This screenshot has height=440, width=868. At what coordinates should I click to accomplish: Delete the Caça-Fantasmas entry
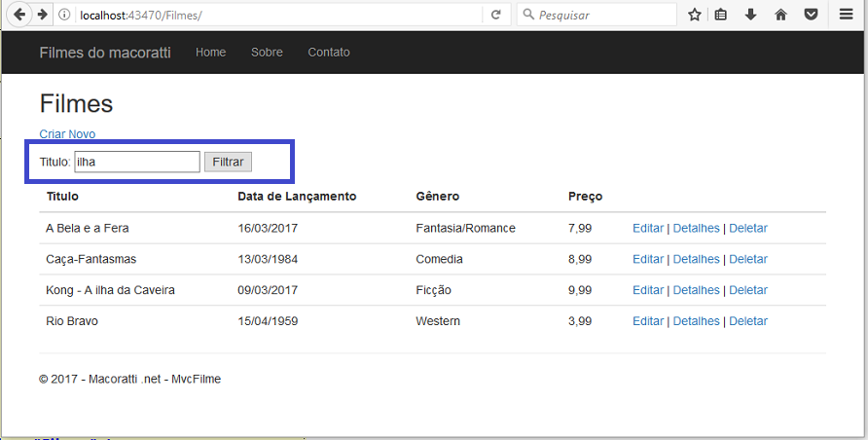coord(748,259)
